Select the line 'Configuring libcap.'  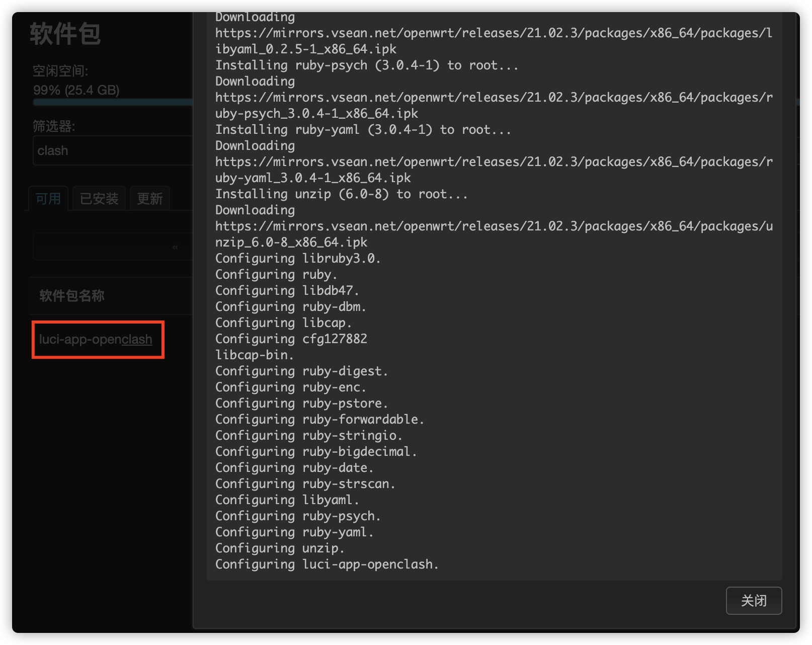tap(284, 322)
